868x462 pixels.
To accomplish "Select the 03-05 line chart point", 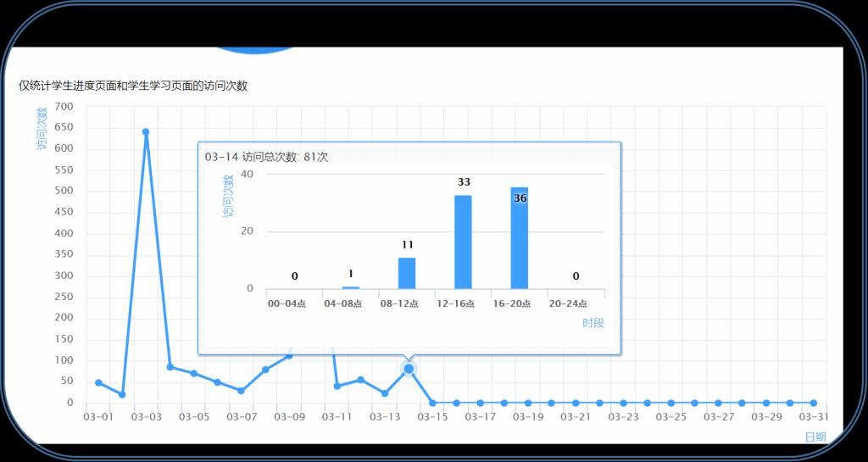I will [194, 374].
